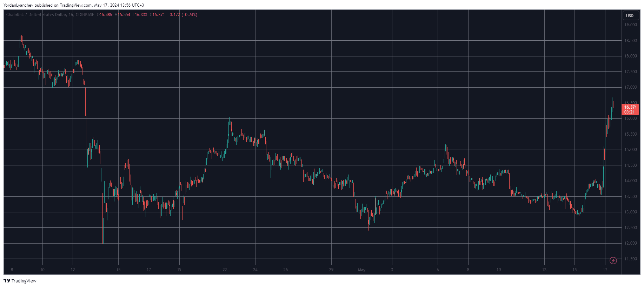The height and width of the screenshot is (287, 644).
Task: Click the date 19 on the time axis
Action: tap(179, 270)
